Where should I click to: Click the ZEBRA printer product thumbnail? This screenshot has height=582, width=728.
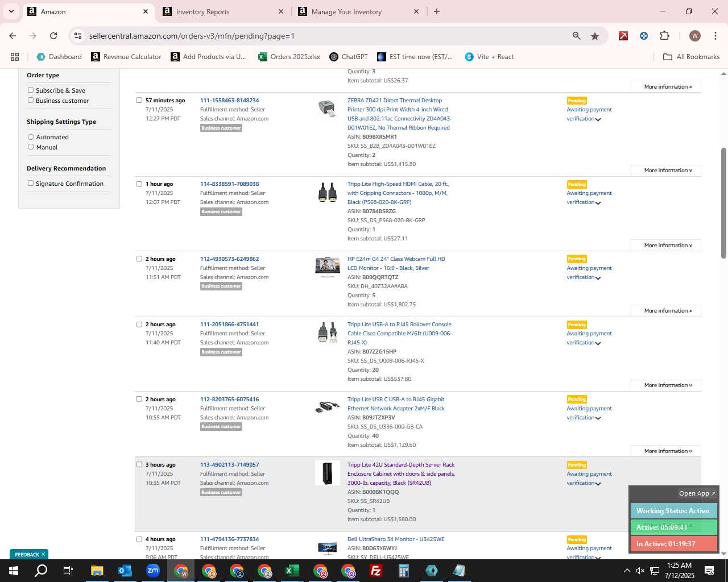(x=327, y=108)
